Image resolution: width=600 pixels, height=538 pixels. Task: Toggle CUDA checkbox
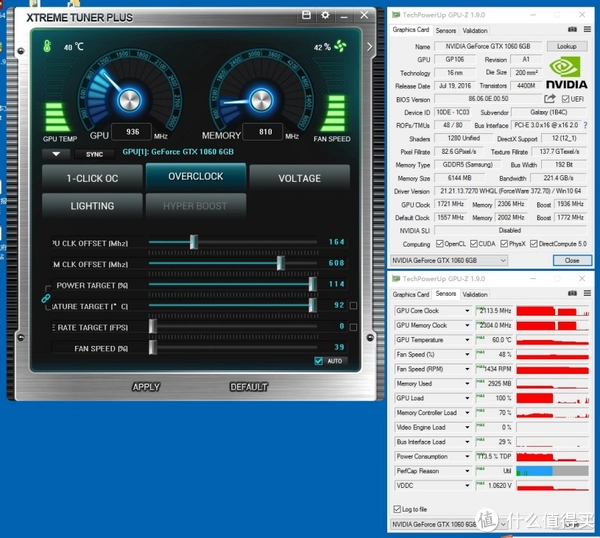point(474,244)
